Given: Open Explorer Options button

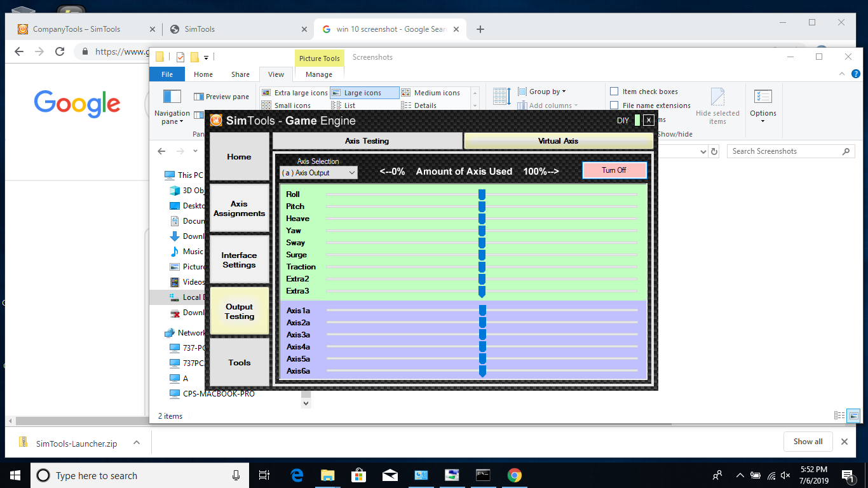Looking at the screenshot, I should pyautogui.click(x=763, y=105).
